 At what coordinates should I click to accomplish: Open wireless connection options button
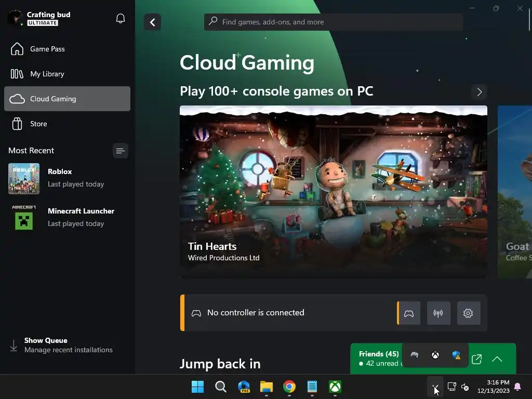[x=438, y=313]
